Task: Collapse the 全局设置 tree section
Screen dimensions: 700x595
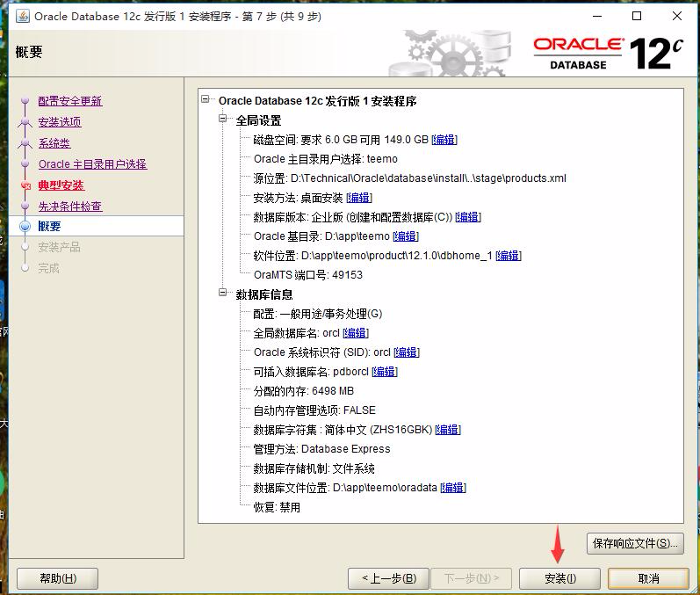Action: 223,119
